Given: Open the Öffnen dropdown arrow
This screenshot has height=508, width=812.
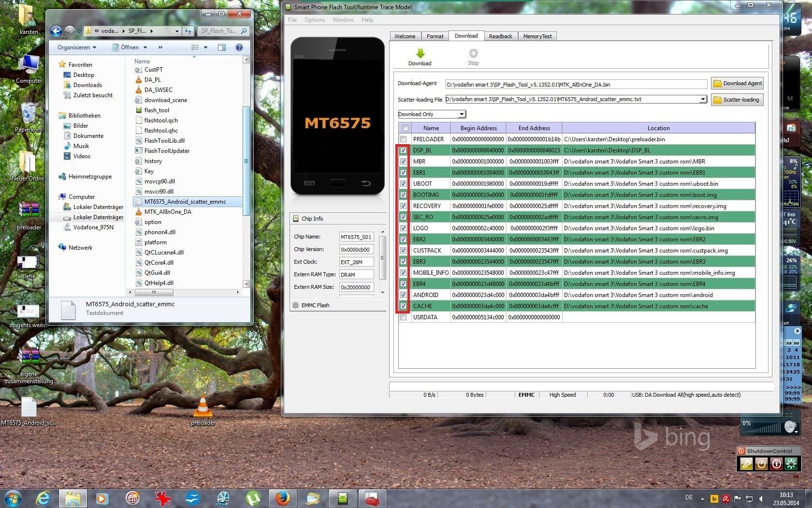Looking at the screenshot, I should click(x=145, y=47).
